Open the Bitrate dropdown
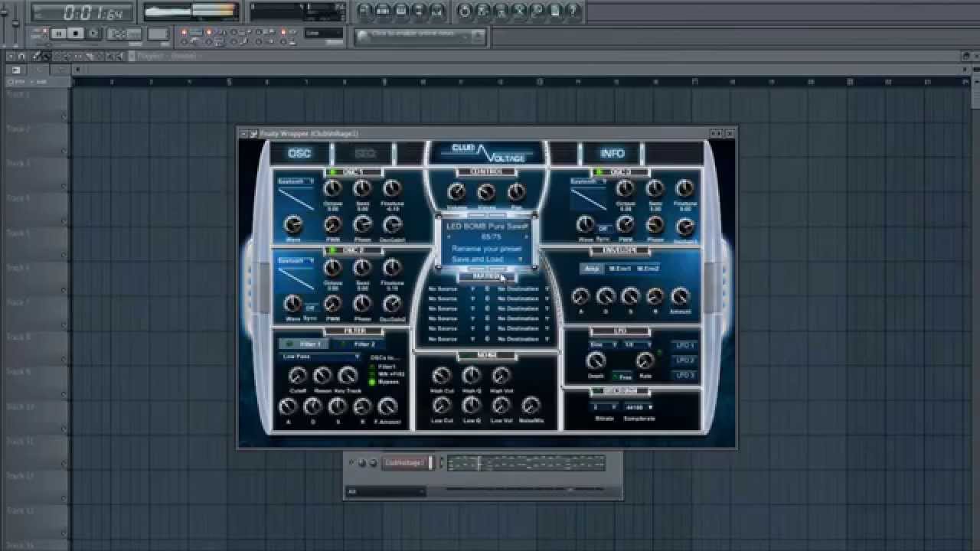 (x=604, y=406)
